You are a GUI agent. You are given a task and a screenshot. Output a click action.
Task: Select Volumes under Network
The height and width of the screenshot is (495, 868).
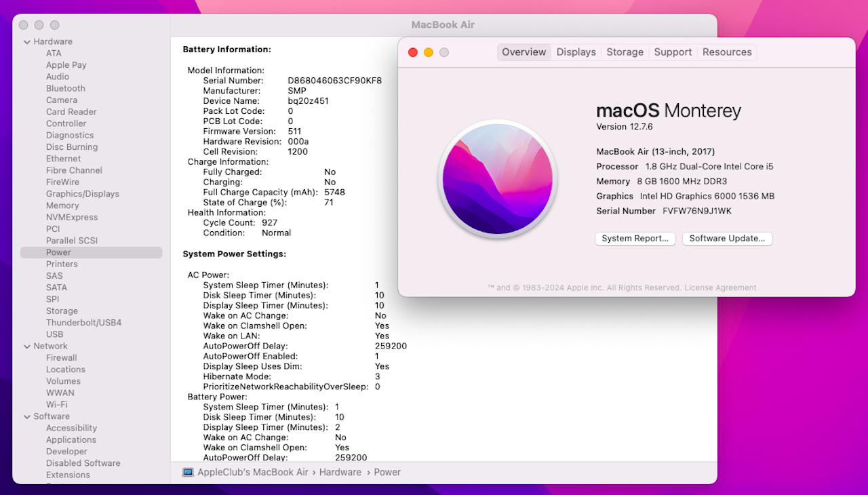63,381
